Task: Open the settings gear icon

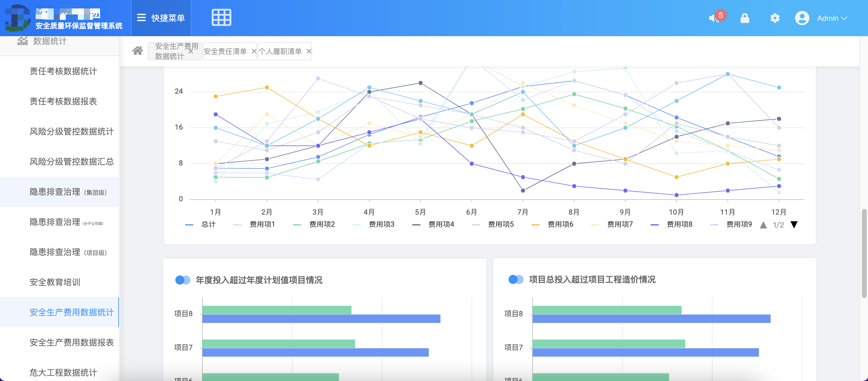Action: pyautogui.click(x=775, y=18)
